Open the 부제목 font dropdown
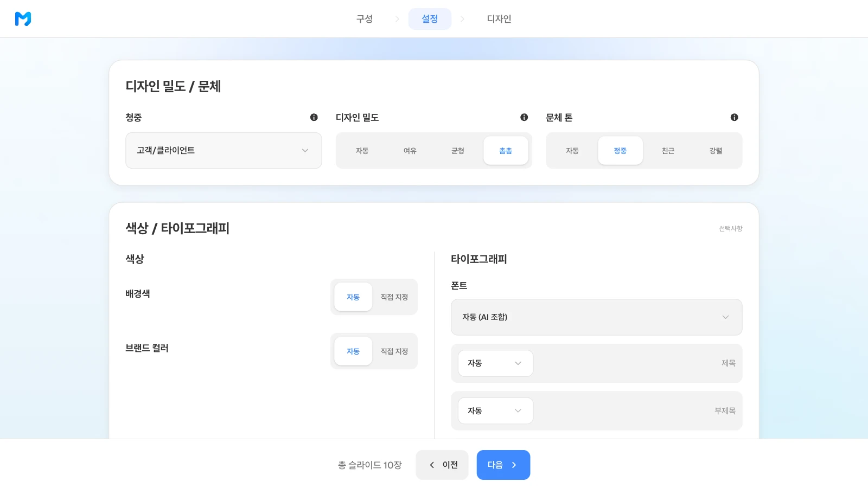The height and width of the screenshot is (488, 868). (495, 411)
